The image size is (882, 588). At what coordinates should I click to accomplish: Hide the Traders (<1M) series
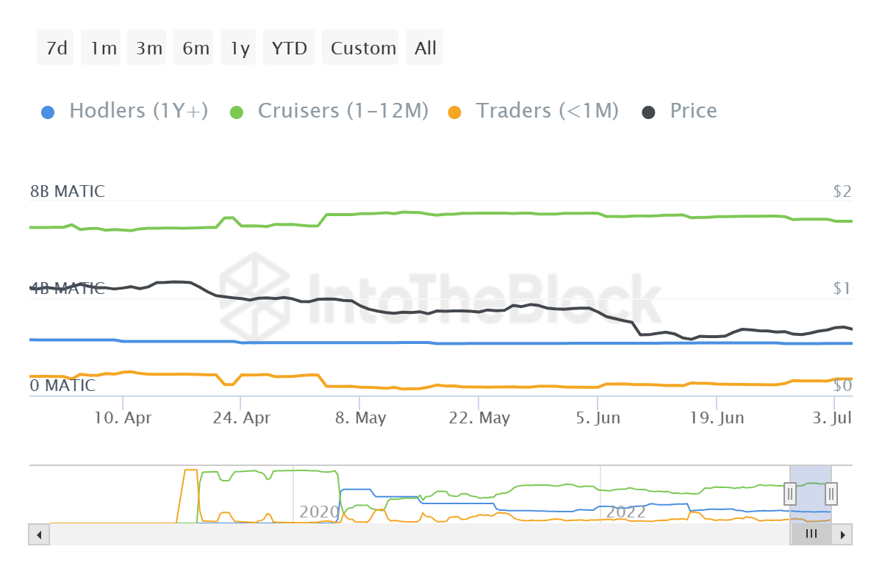point(547,111)
